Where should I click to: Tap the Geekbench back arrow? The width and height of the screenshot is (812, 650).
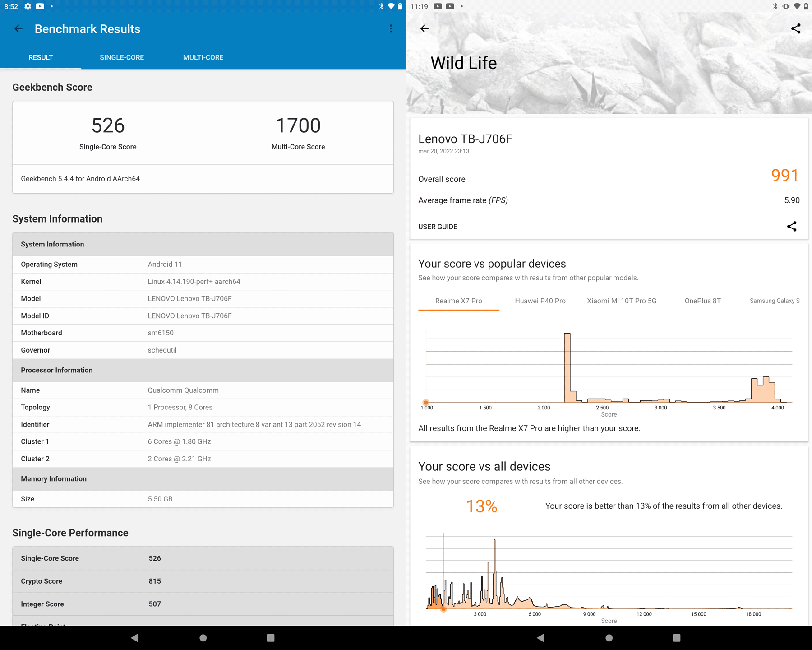click(x=18, y=29)
